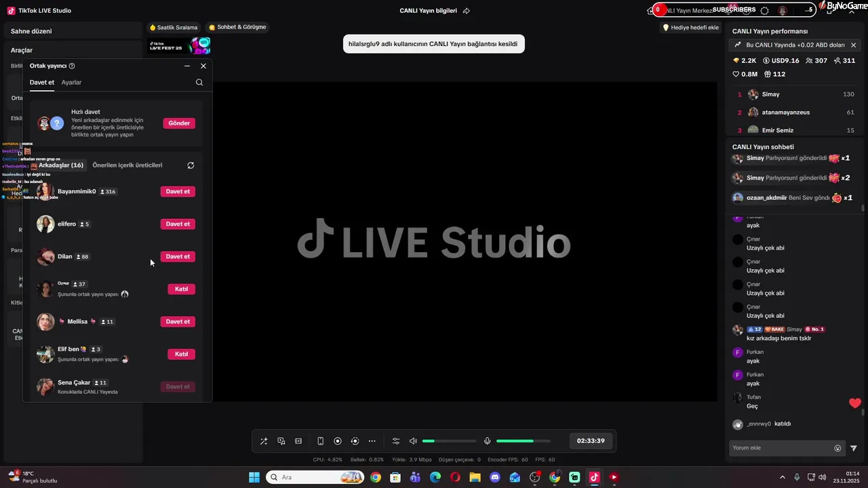Dismiss the +0.02 ABD doları notice

(x=853, y=45)
